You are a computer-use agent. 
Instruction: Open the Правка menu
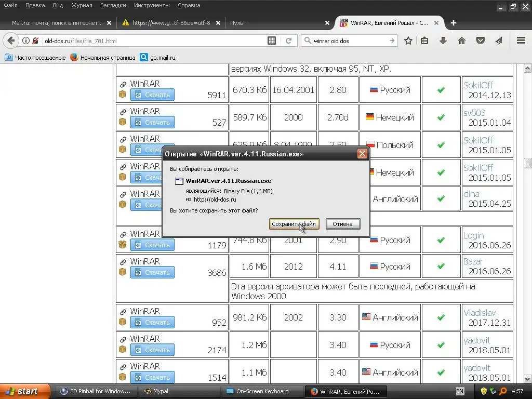pos(35,5)
